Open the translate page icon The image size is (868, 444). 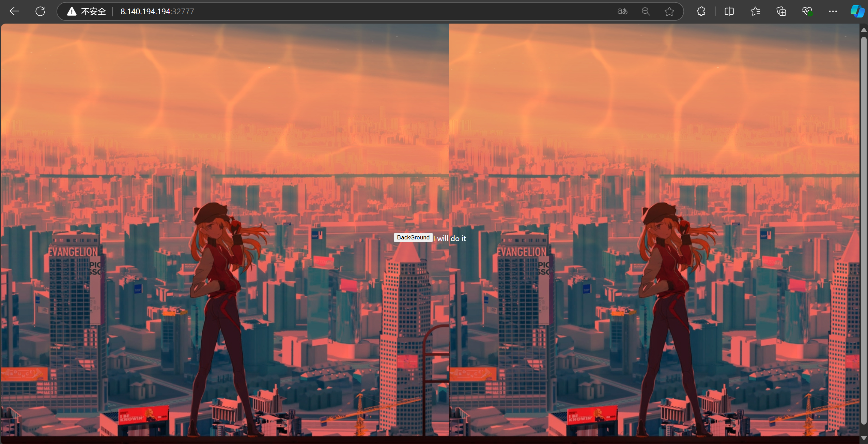[x=622, y=12]
